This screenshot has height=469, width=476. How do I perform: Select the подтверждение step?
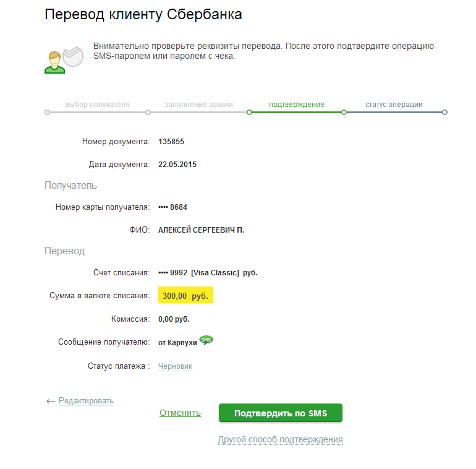coord(296,105)
